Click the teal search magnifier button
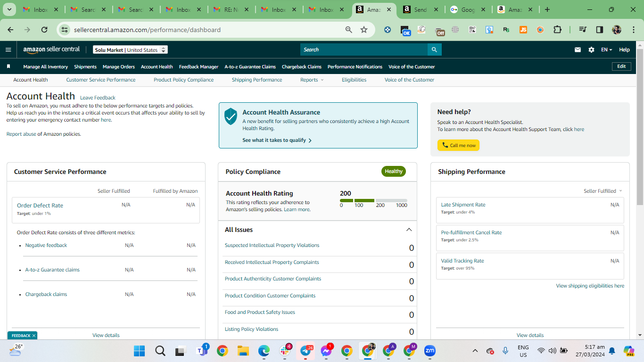Screen dimensions: 644x362 tap(435, 49)
